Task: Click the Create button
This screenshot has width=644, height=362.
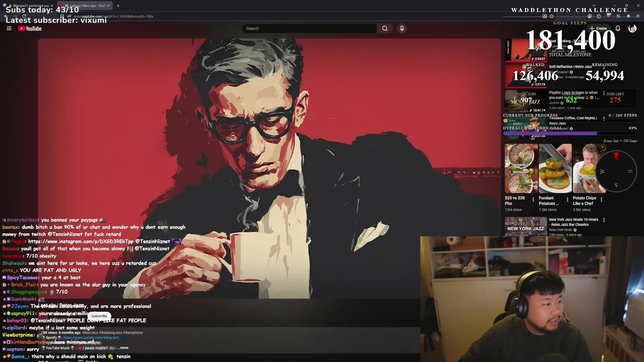Action: click(599, 29)
